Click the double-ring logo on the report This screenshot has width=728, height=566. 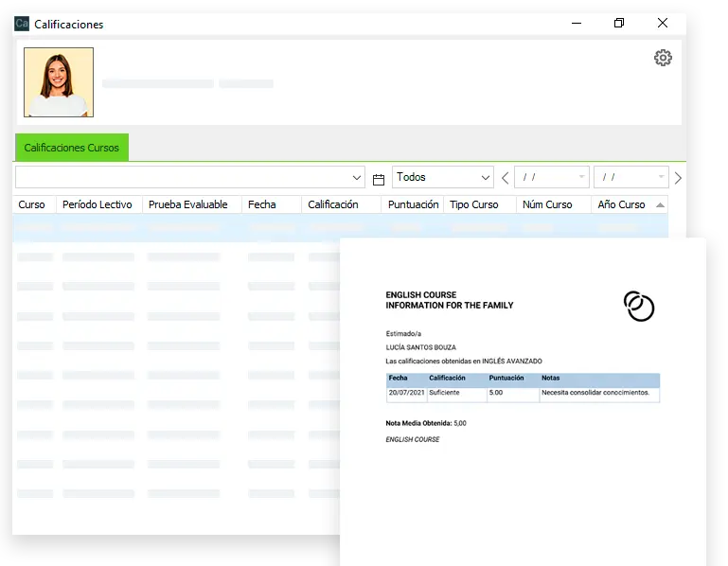tap(639, 306)
